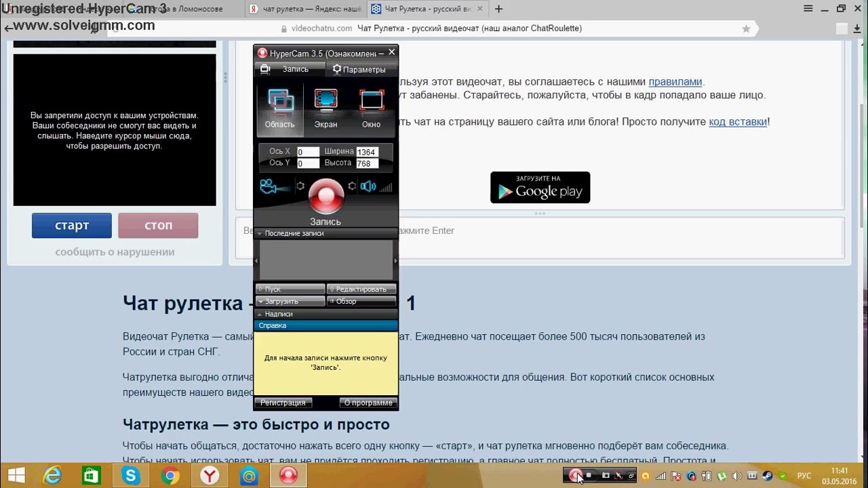Open the Редактировать dropdown button
Image resolution: width=868 pixels, height=488 pixels.
coord(361,289)
